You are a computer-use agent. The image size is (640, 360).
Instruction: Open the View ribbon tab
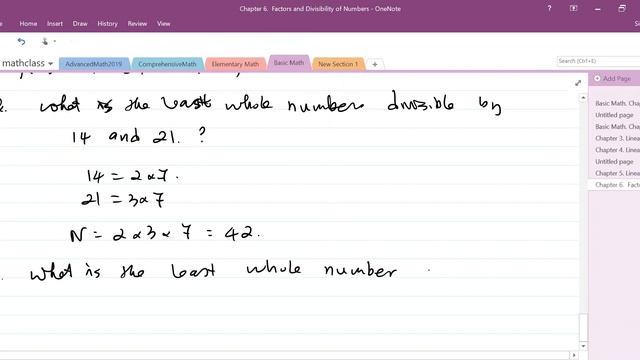pyautogui.click(x=164, y=24)
